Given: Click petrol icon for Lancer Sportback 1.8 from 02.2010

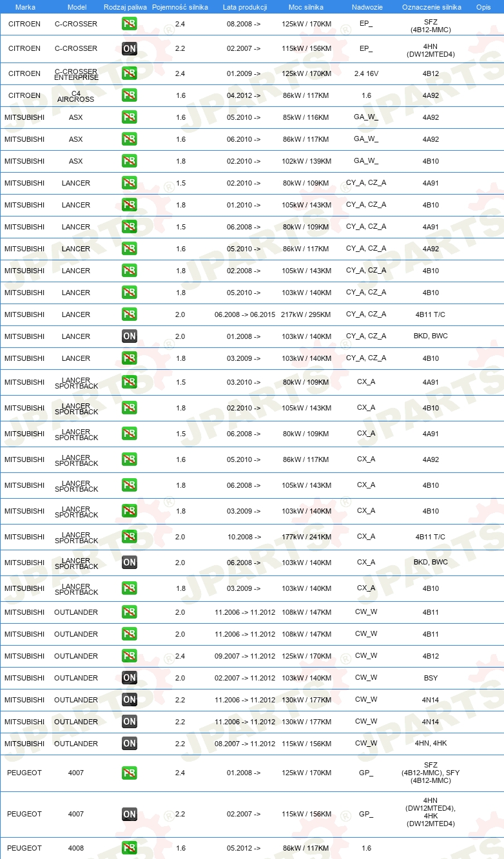Looking at the screenshot, I should click(x=130, y=408).
